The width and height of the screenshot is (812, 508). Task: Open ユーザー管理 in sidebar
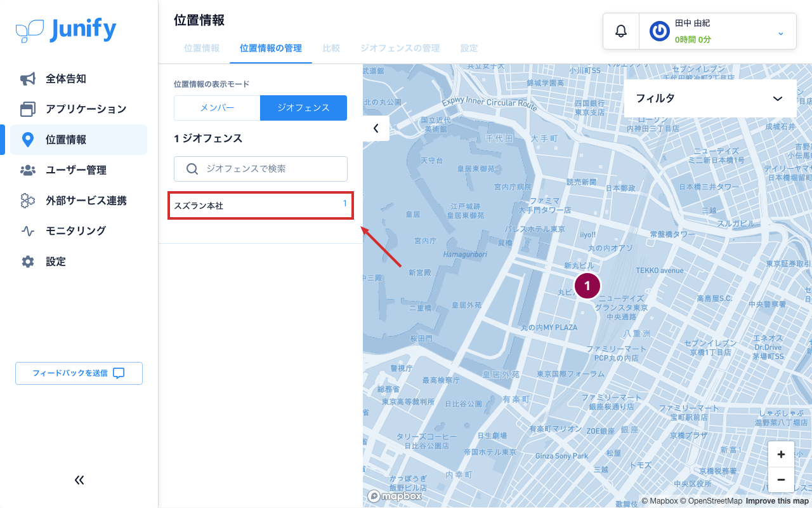[79, 170]
